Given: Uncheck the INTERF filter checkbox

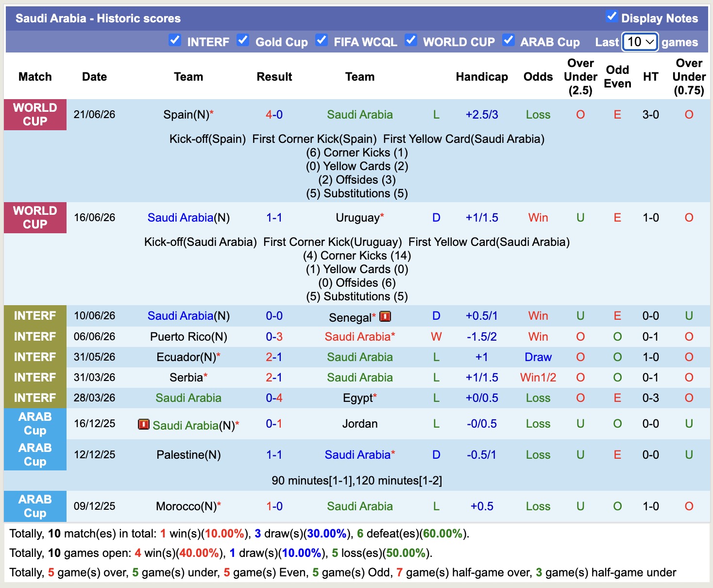Looking at the screenshot, I should [175, 40].
